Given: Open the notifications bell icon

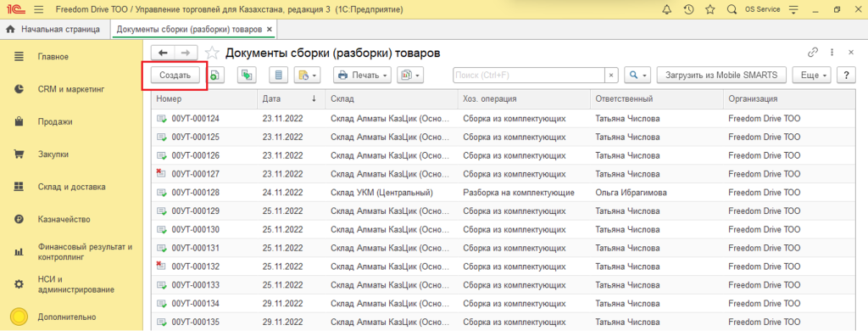Looking at the screenshot, I should coord(666,9).
